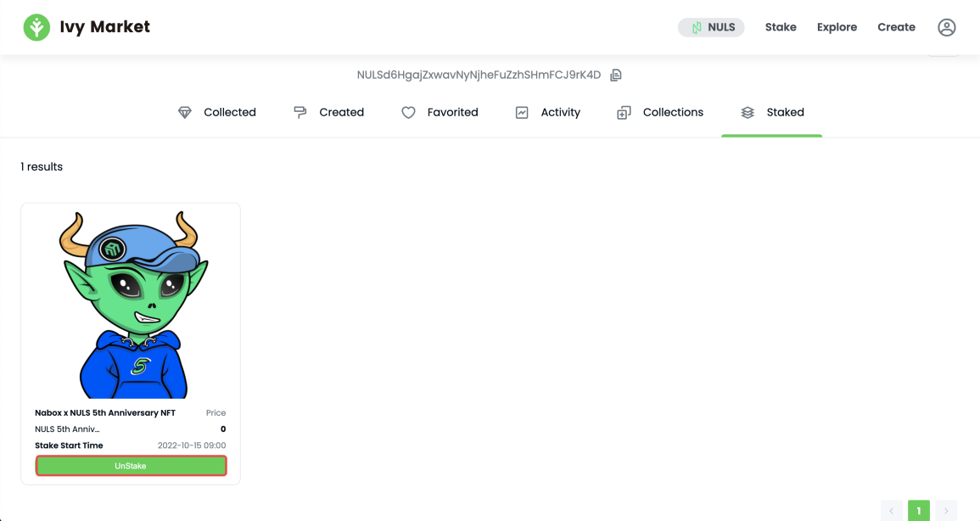Select the Staked tab label
Viewport: 980px width, 521px height.
click(x=785, y=113)
